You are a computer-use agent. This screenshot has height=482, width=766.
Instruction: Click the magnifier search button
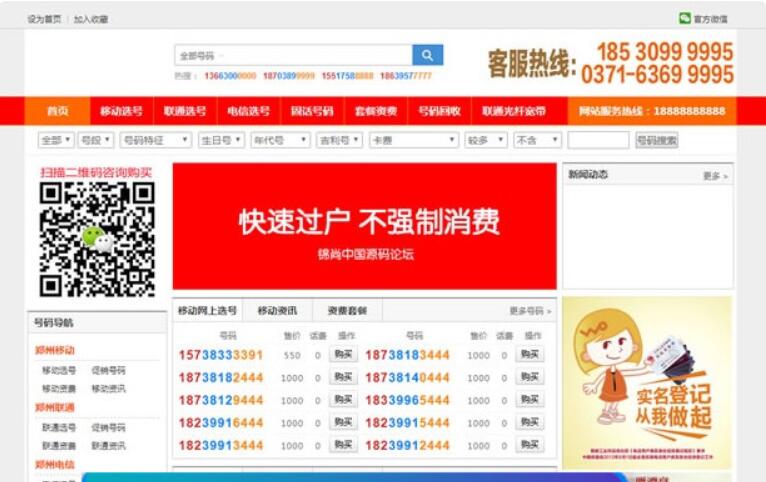point(427,55)
